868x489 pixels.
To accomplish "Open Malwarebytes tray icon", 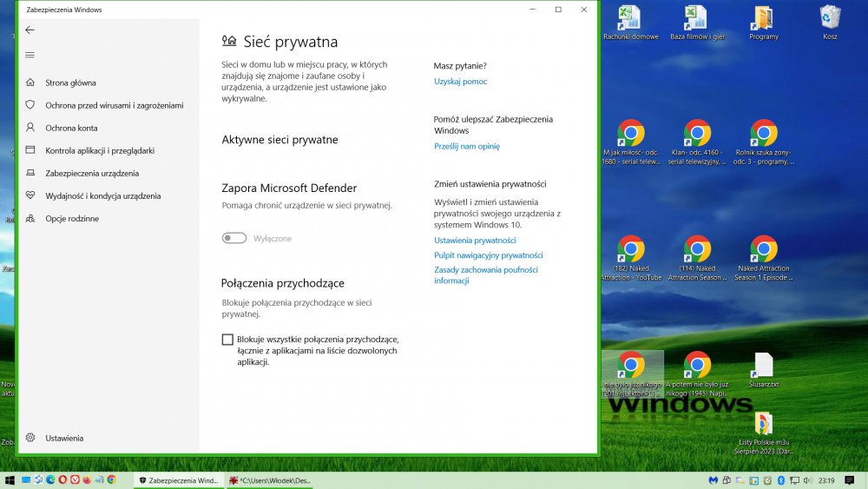I will tap(713, 480).
